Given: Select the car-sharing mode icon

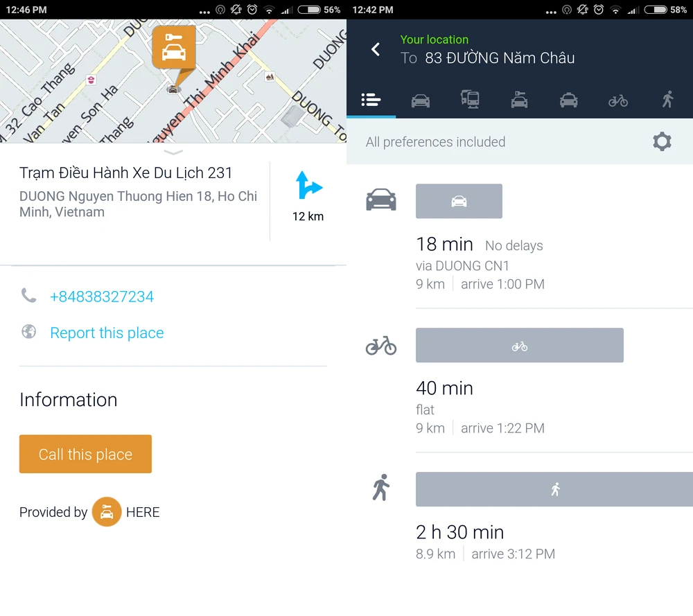Looking at the screenshot, I should pyautogui.click(x=519, y=100).
